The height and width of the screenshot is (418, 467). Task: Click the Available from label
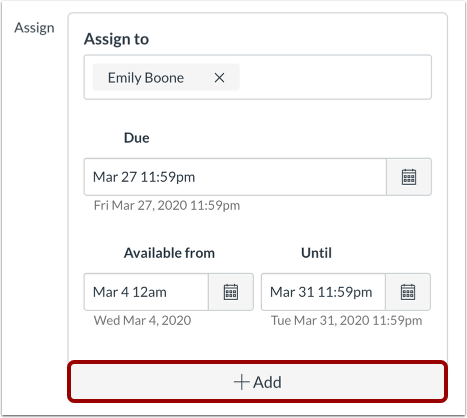coord(169,253)
